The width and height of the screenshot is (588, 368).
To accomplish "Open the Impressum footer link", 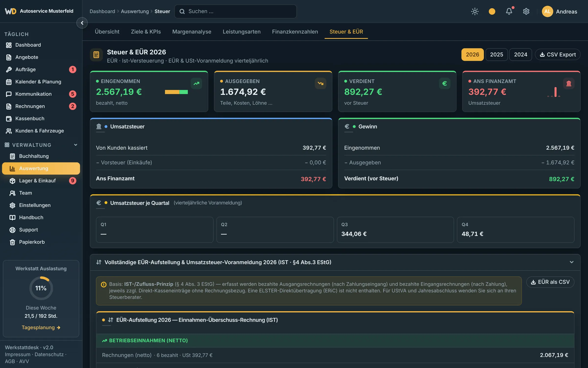I will click(18, 355).
